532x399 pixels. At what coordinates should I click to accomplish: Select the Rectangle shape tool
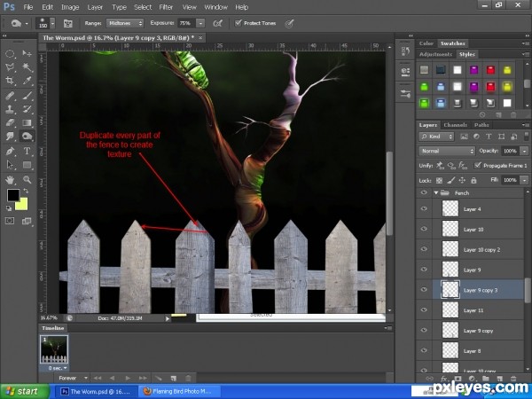[x=27, y=165]
